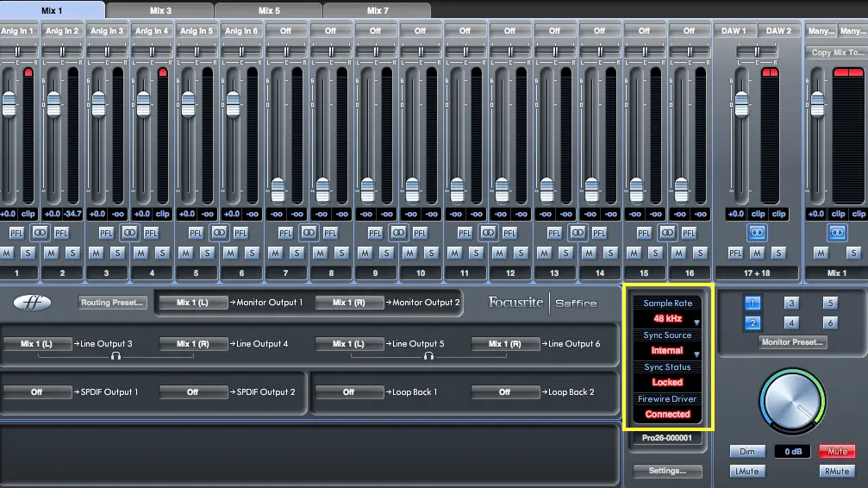Open the Sample Rate 48 kHz dropdown
This screenshot has height=488, width=868.
pyautogui.click(x=668, y=319)
